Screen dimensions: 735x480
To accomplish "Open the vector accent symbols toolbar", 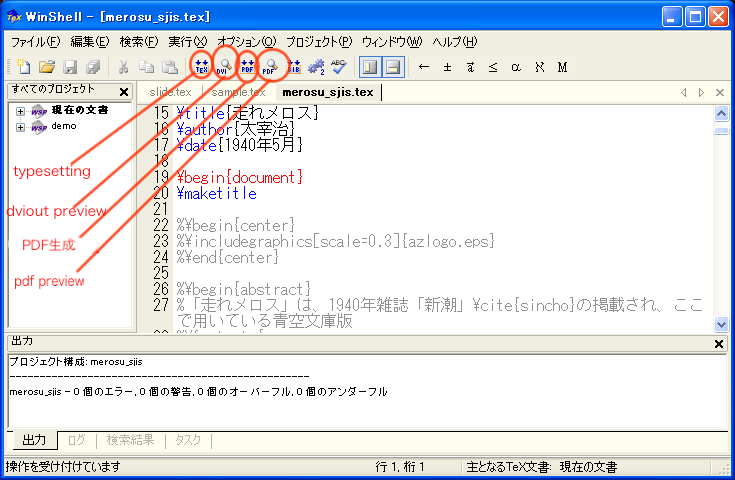I will 470,67.
